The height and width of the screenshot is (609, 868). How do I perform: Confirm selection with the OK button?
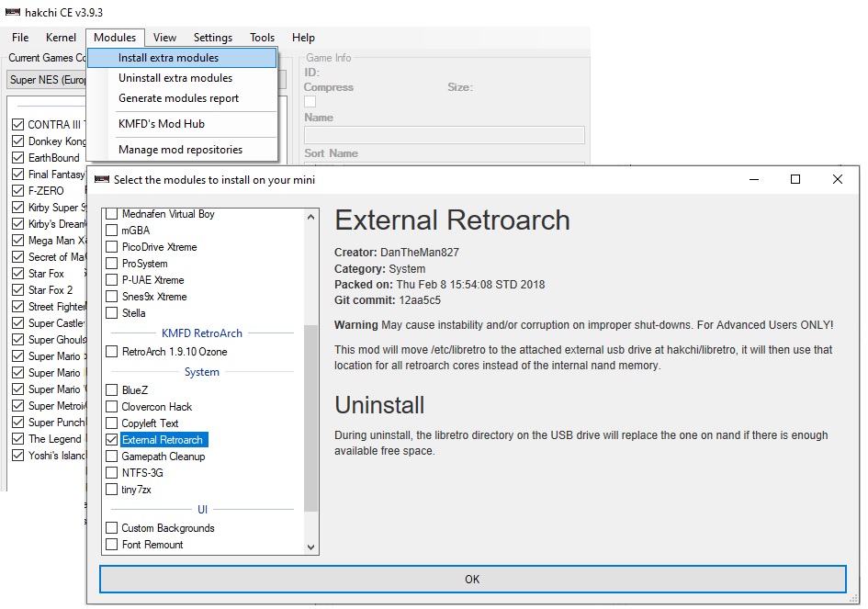click(x=473, y=579)
